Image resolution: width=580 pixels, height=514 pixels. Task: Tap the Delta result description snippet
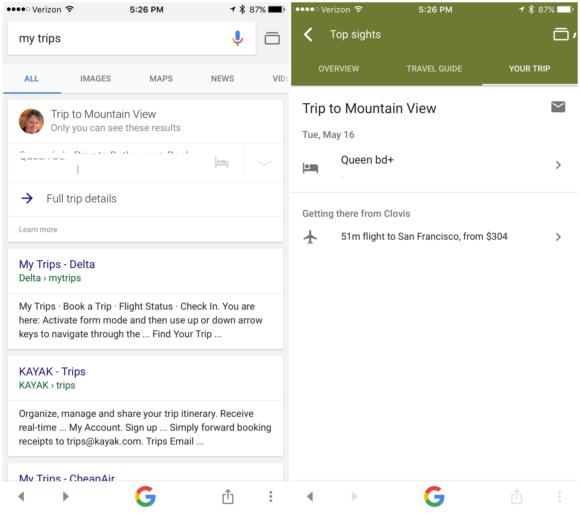(x=141, y=320)
